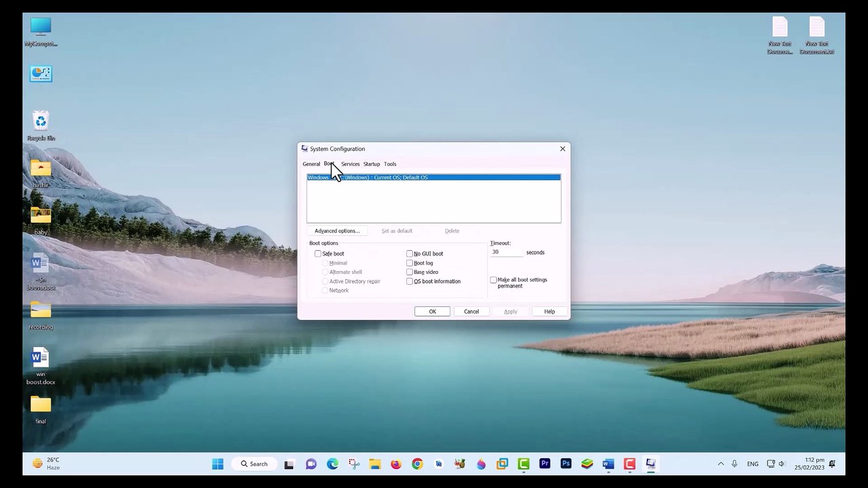Click the microphone icon in system tray

coord(734,464)
